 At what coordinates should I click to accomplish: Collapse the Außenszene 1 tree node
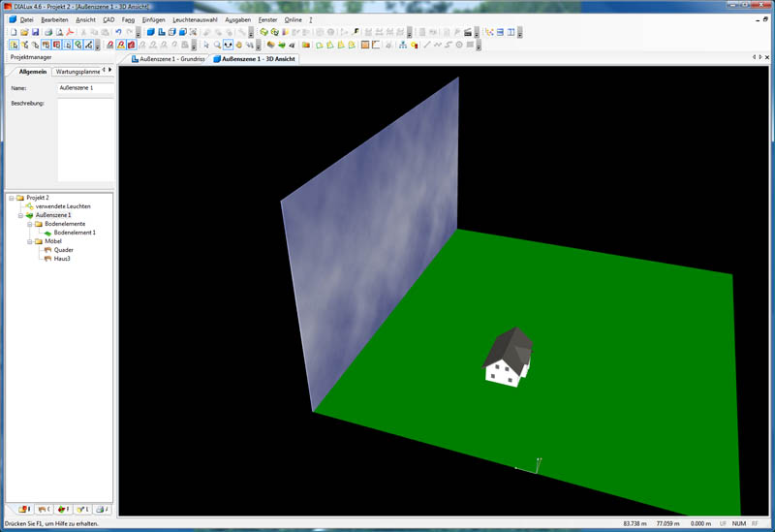click(x=20, y=215)
